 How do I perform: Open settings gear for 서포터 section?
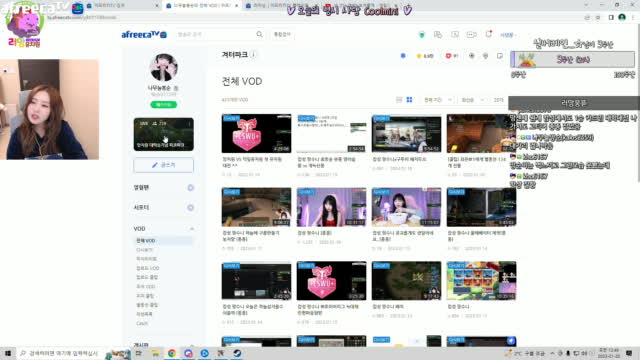pyautogui.click(x=190, y=207)
